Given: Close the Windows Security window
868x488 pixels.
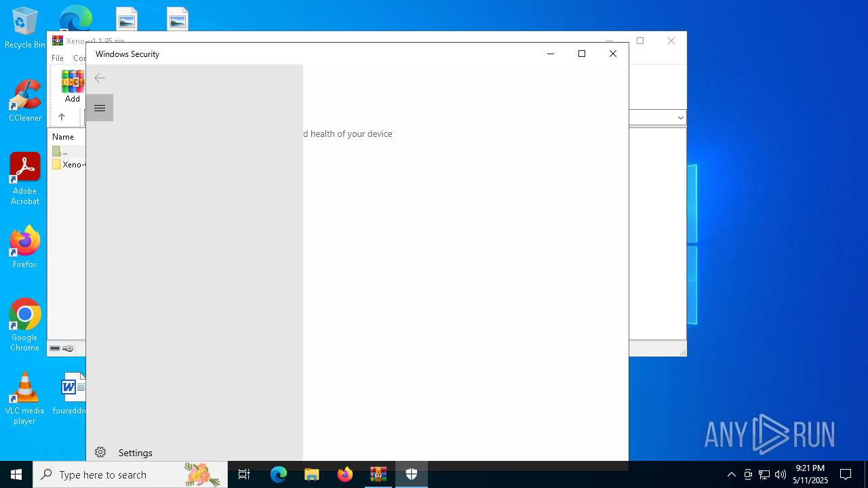Looking at the screenshot, I should (613, 54).
